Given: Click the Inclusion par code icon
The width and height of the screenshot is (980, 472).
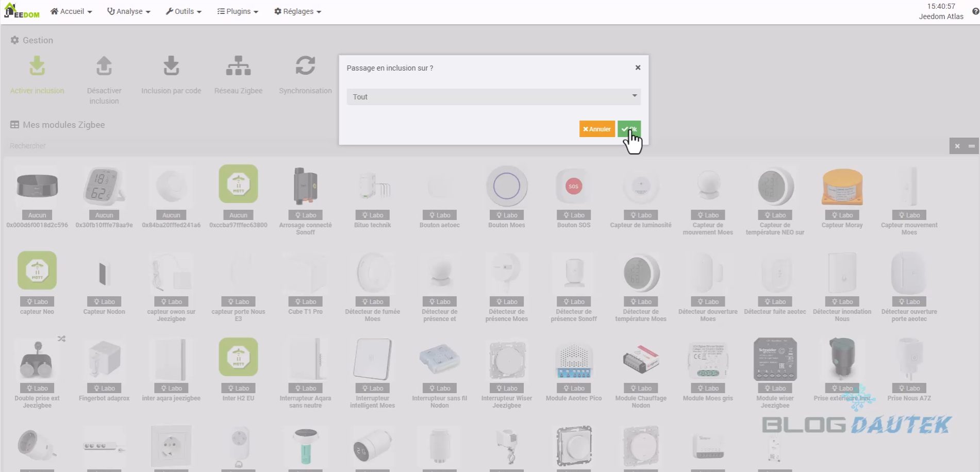Looking at the screenshot, I should click(x=171, y=66).
